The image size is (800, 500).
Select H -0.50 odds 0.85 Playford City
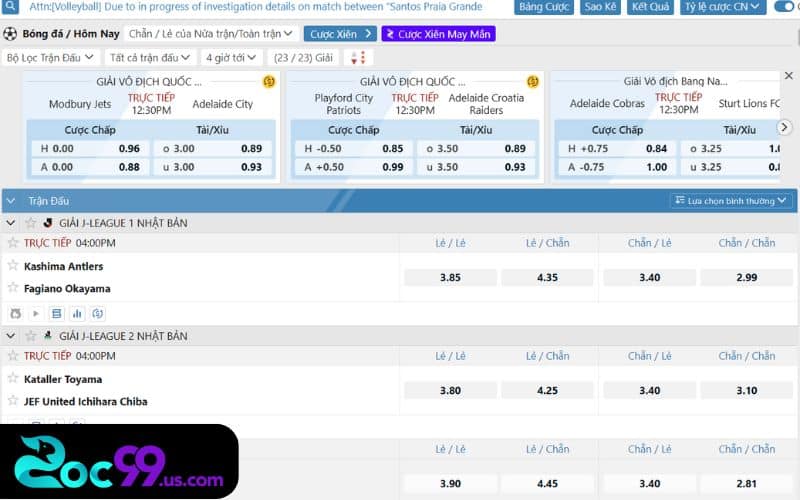point(354,148)
